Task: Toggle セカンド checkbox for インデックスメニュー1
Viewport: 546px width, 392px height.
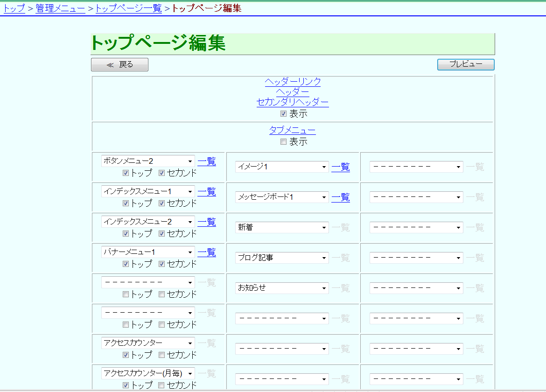Action: tap(161, 203)
